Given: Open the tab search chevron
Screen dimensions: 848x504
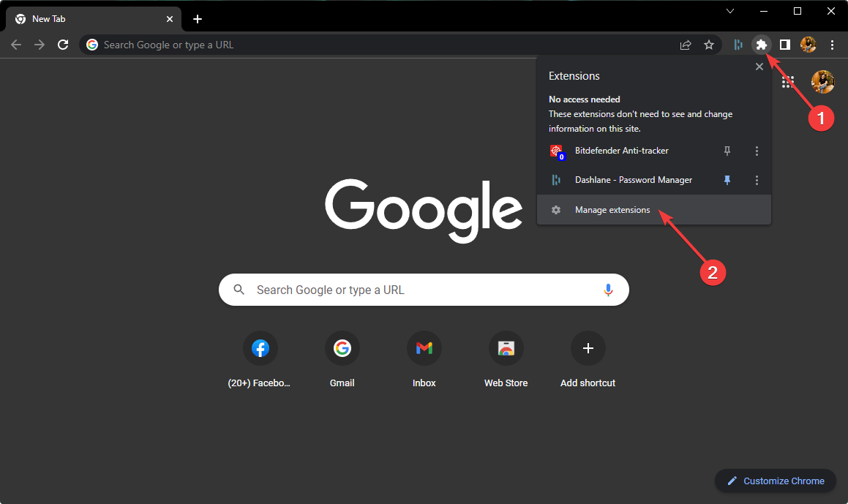Looking at the screenshot, I should [x=729, y=11].
